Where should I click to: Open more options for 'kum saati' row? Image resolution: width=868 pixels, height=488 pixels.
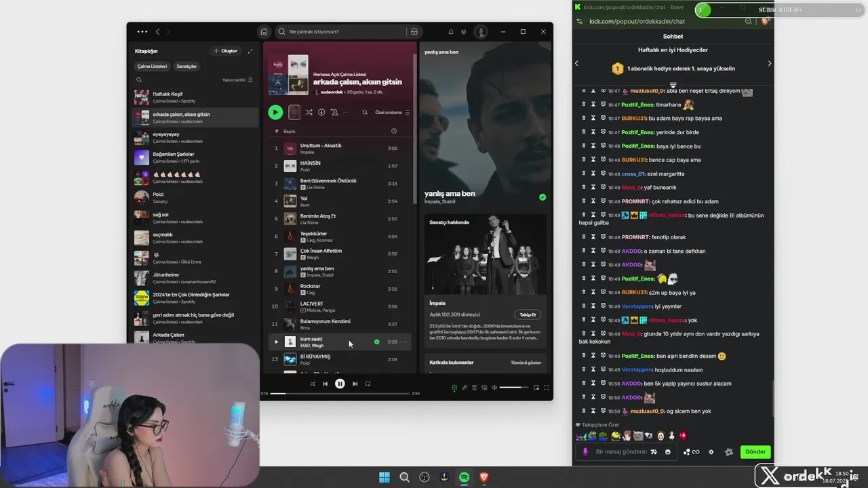point(403,342)
